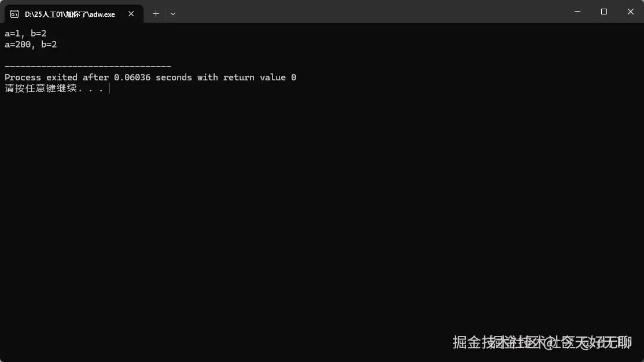Click the "Process exited after" text

(x=57, y=77)
